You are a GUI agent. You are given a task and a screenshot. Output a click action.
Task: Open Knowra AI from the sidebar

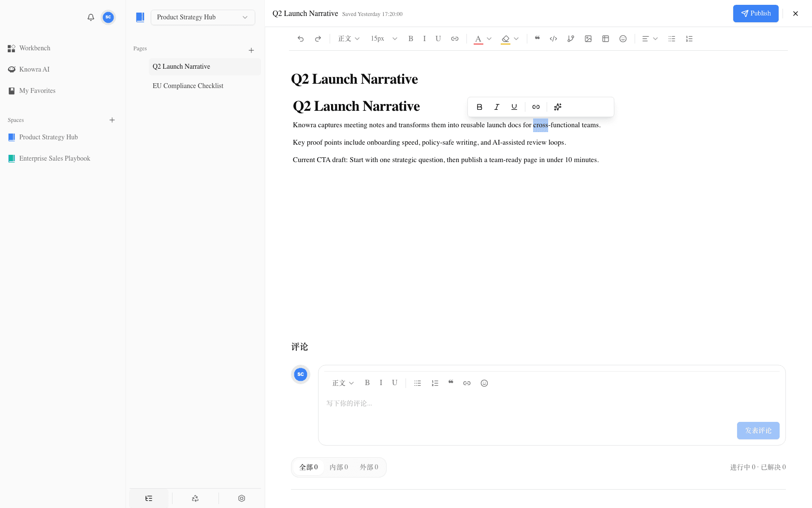34,69
